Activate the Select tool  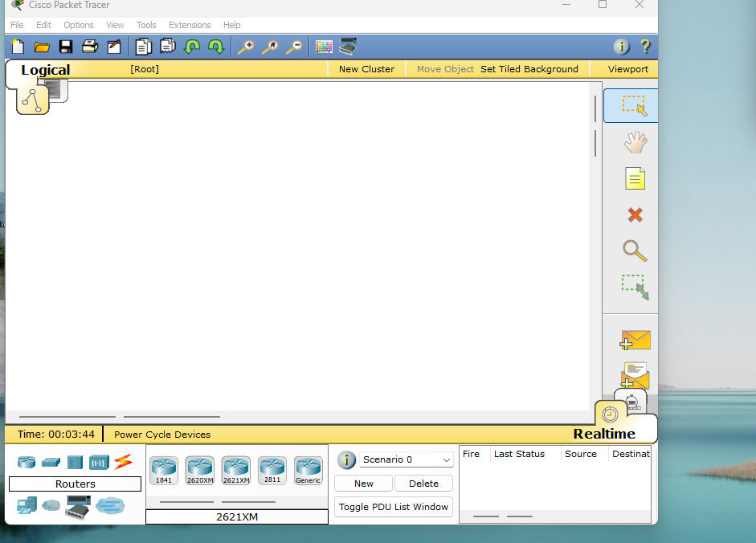pos(631,105)
